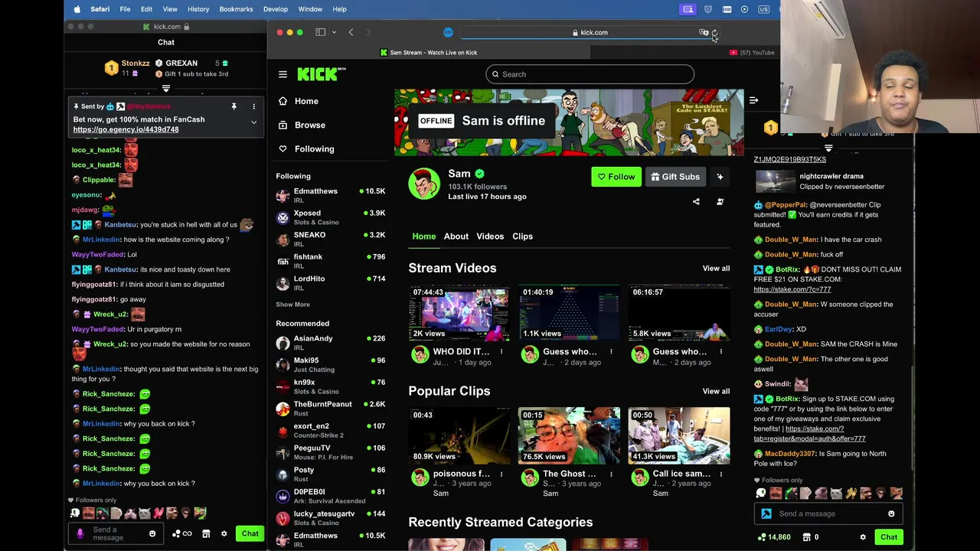Open the Bookmarks menu
The image size is (980, 551).
(x=236, y=9)
